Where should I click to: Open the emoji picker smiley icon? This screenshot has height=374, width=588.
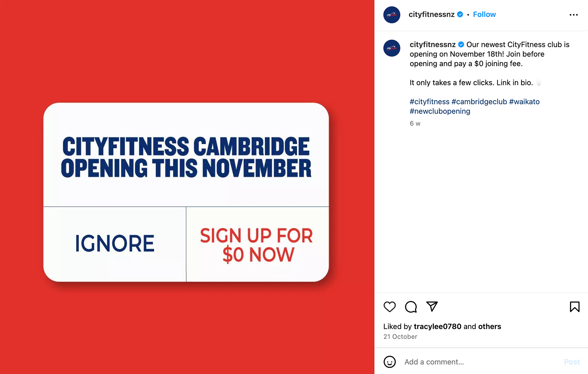click(x=390, y=362)
